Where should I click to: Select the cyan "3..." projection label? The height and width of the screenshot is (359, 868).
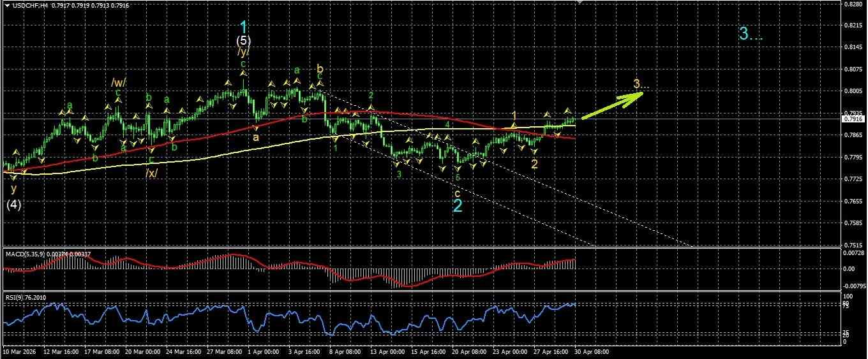751,34
